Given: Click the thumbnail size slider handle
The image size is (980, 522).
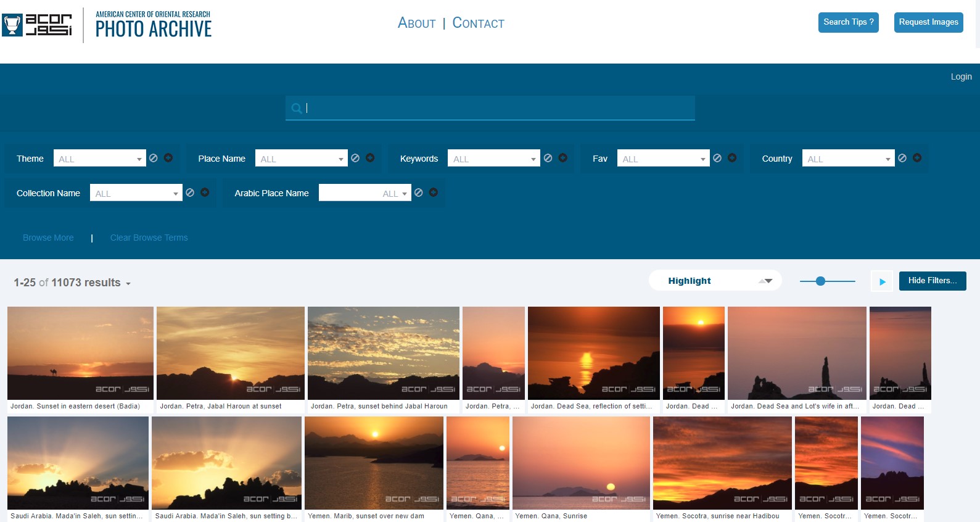Looking at the screenshot, I should coord(820,281).
